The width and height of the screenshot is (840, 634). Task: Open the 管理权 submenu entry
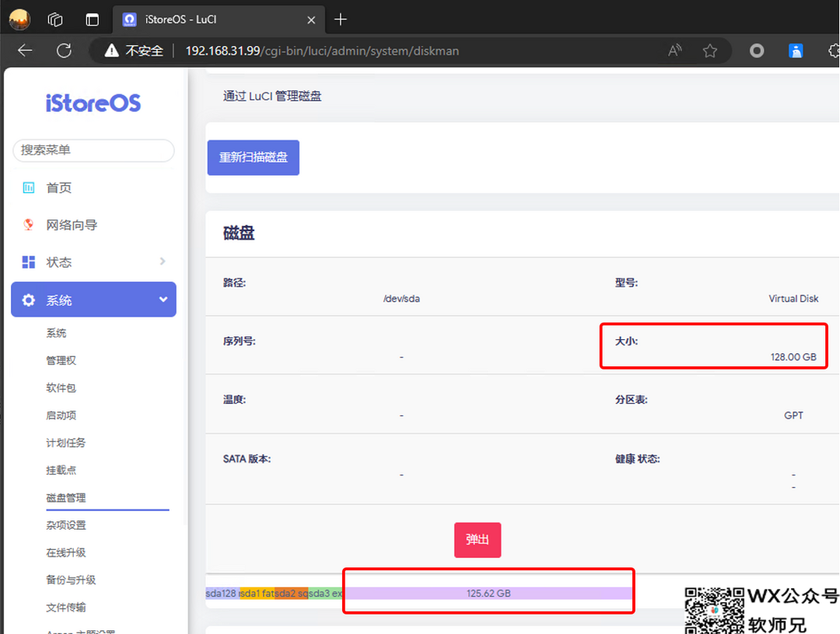point(61,361)
